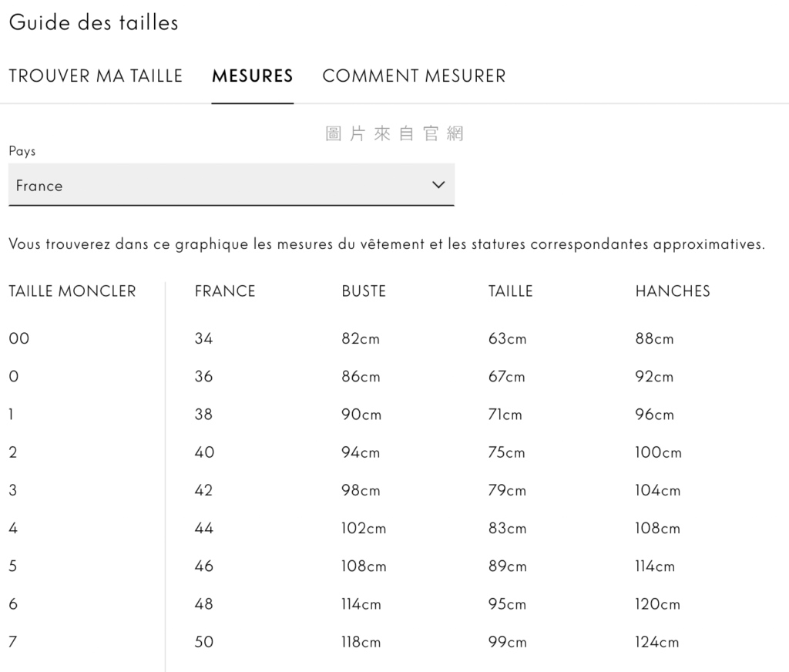This screenshot has width=789, height=672.
Task: Click France size 44 cell
Action: (204, 529)
